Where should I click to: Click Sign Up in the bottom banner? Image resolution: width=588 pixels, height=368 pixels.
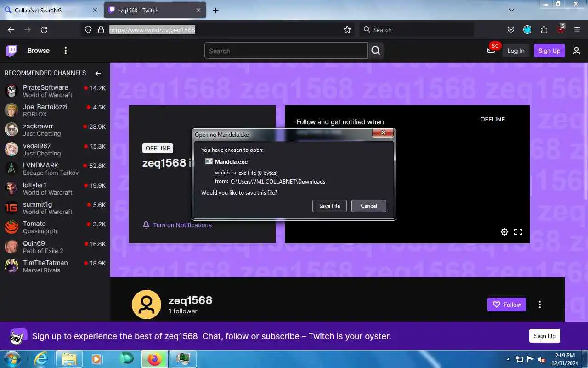click(545, 336)
